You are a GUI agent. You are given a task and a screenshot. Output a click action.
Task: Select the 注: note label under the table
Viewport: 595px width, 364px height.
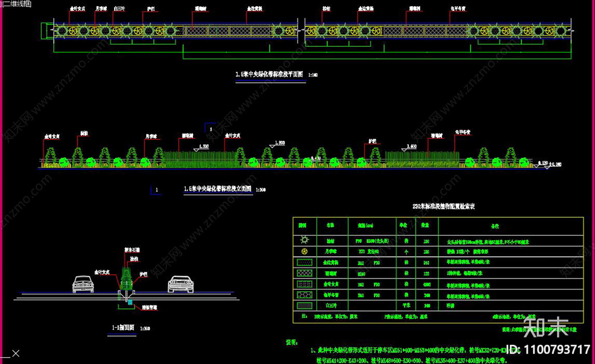point(304,316)
